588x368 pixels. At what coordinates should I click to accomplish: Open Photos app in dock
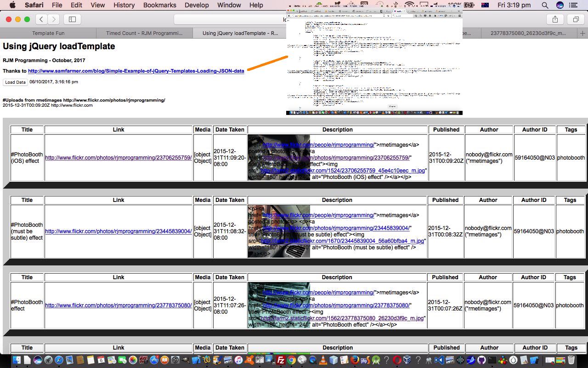point(133,360)
